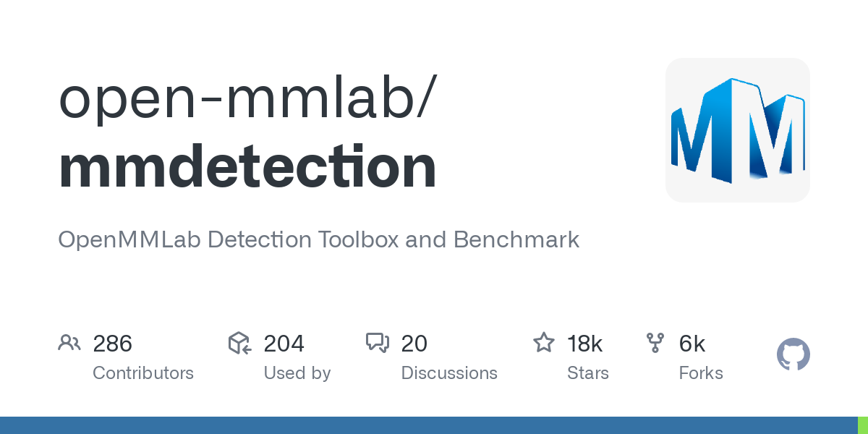Click the Stars star icon
The width and height of the screenshot is (868, 434).
pos(543,343)
